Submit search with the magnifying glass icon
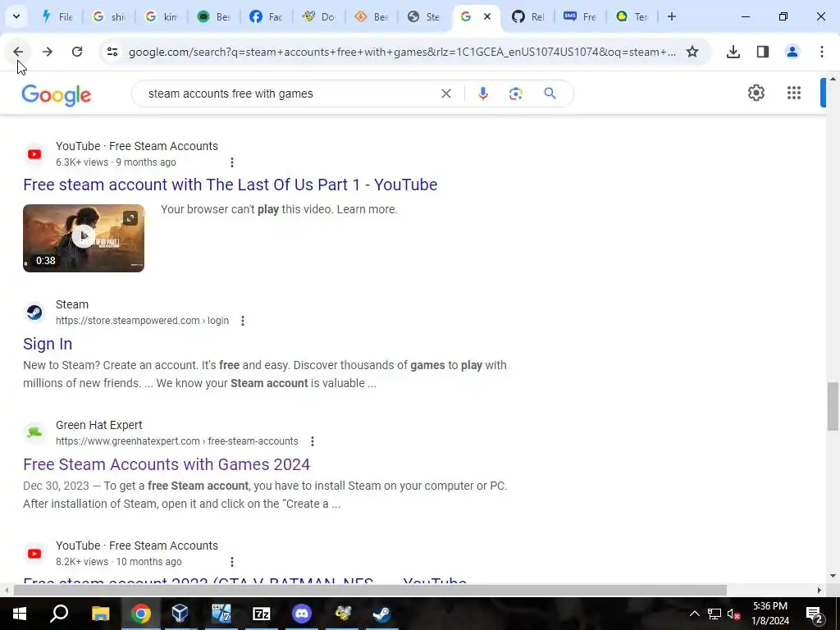This screenshot has width=840, height=630. pos(550,94)
